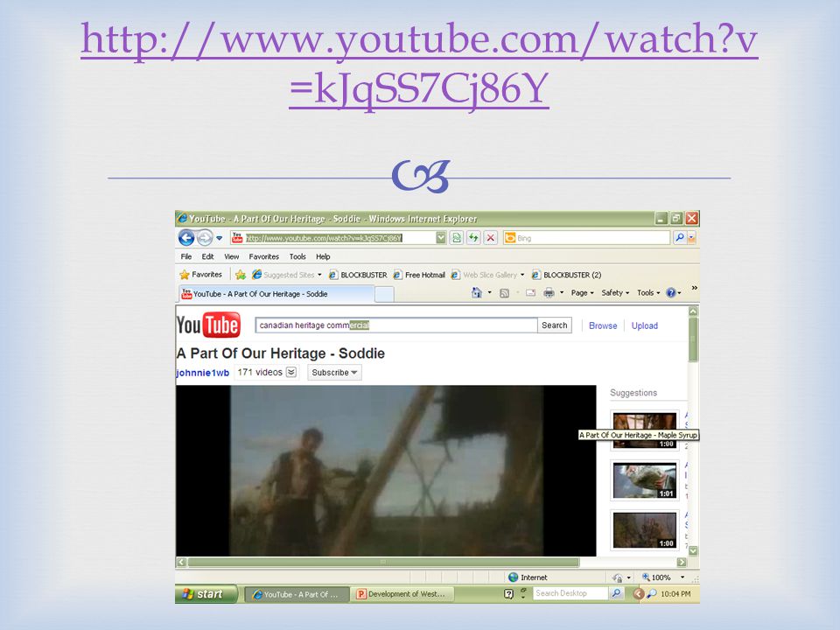The height and width of the screenshot is (630, 840).
Task: Open the File menu
Action: [185, 256]
